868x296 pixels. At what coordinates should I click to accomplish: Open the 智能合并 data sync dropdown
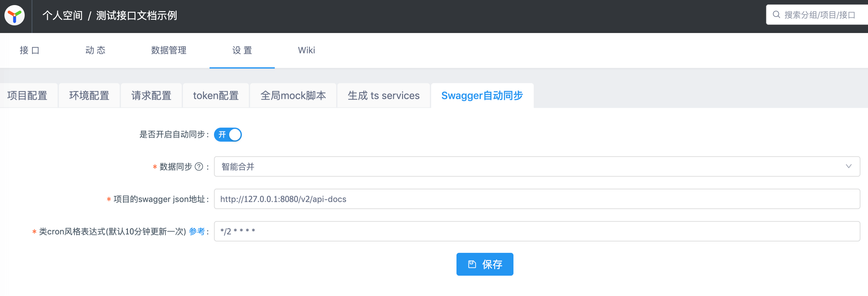(x=404, y=166)
